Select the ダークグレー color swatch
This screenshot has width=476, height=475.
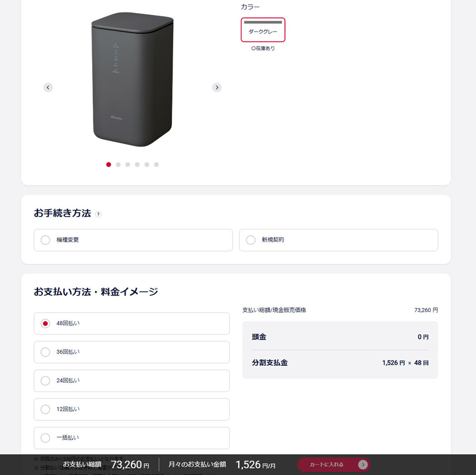(263, 30)
